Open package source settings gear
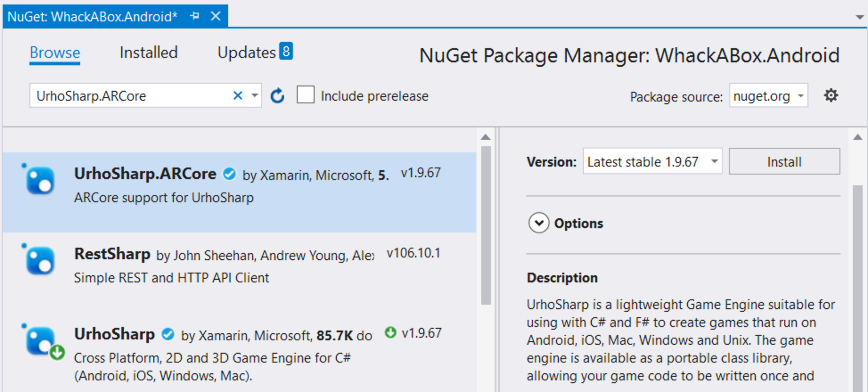 [831, 95]
